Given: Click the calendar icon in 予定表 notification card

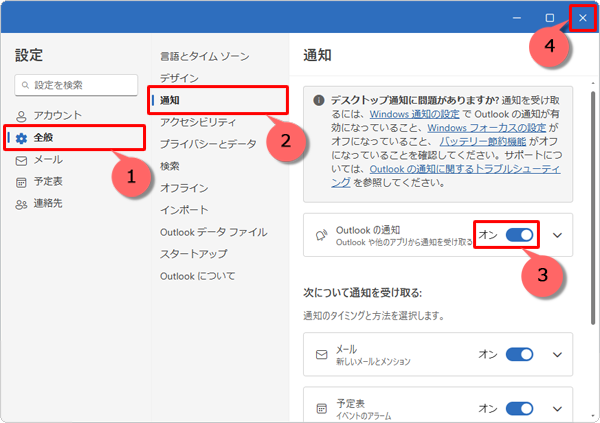Looking at the screenshot, I should (321, 409).
